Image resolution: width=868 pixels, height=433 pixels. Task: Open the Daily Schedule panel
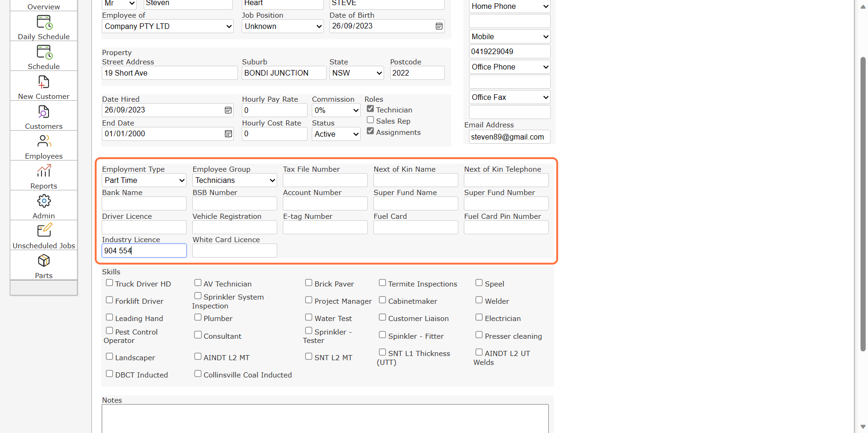43,26
